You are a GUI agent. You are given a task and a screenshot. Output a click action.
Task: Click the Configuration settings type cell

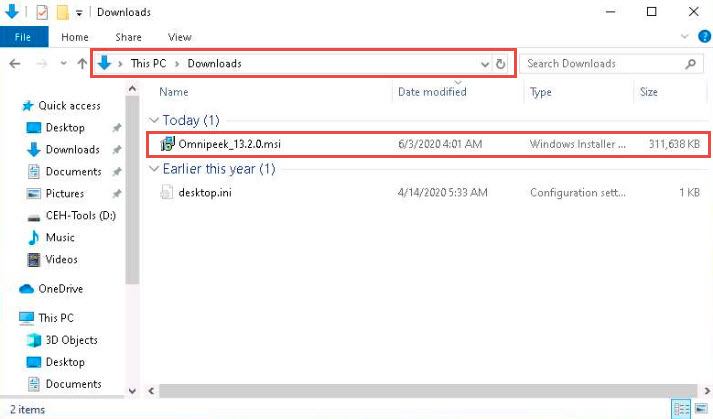coord(577,192)
